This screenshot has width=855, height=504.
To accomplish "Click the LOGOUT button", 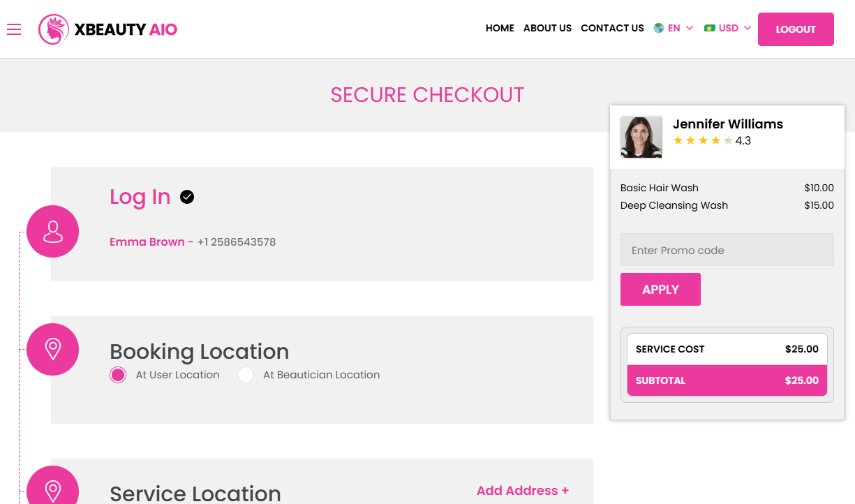I will tap(796, 29).
